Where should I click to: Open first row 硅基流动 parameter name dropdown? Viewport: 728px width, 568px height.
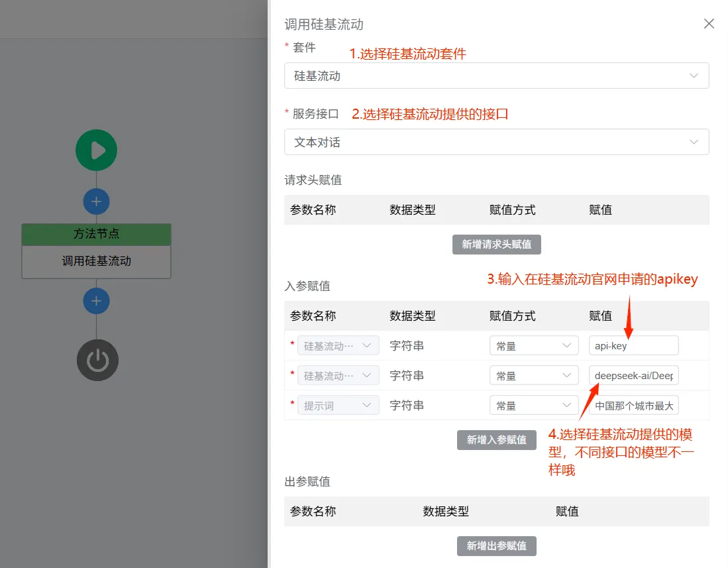(338, 345)
